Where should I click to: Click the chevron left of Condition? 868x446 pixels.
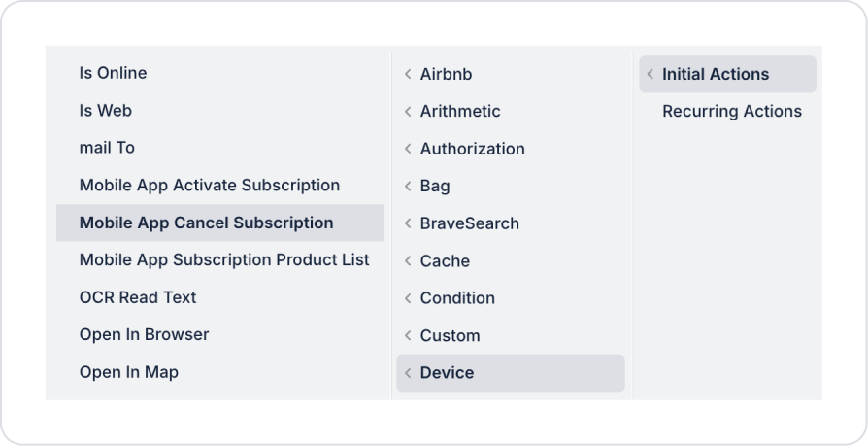point(408,298)
